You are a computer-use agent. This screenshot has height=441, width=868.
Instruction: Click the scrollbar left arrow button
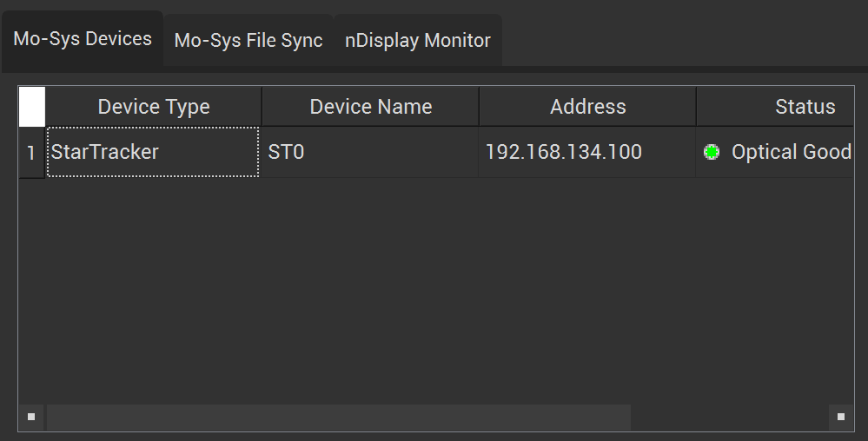(31, 417)
